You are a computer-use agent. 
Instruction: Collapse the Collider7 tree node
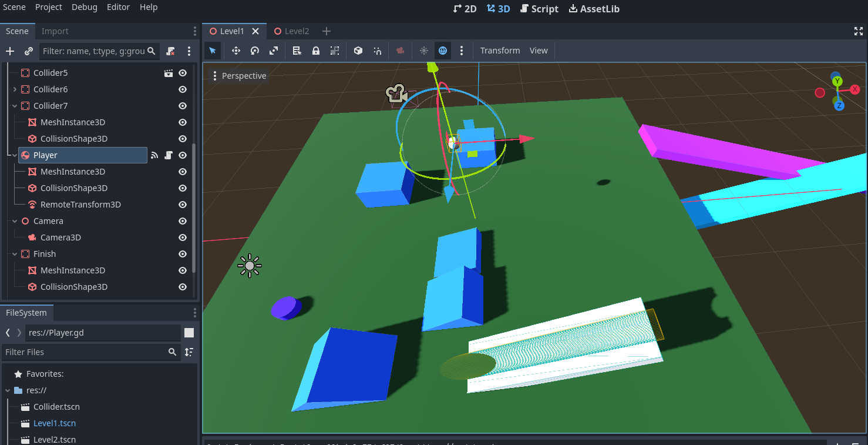tap(15, 106)
